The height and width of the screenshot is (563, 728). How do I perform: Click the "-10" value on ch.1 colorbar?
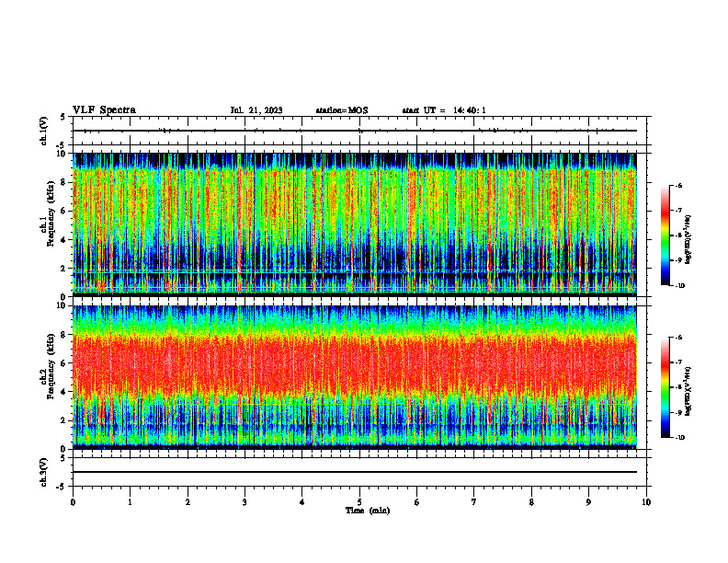[x=680, y=286]
